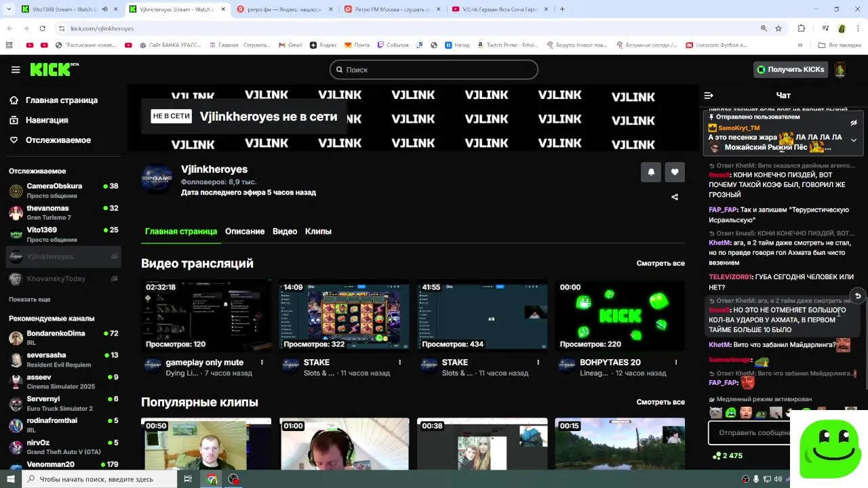
Task: Open Отслеживаемое with heart icon in sidebar
Action: (50, 140)
